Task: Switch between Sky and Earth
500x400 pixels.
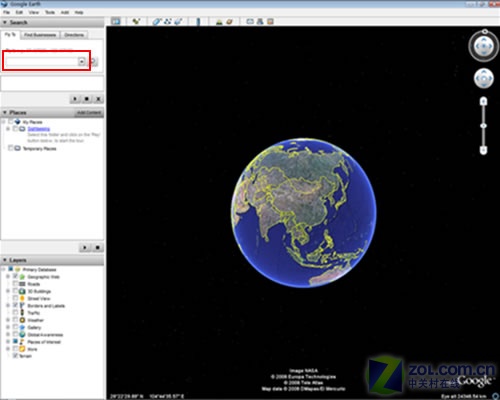Action: coord(229,22)
